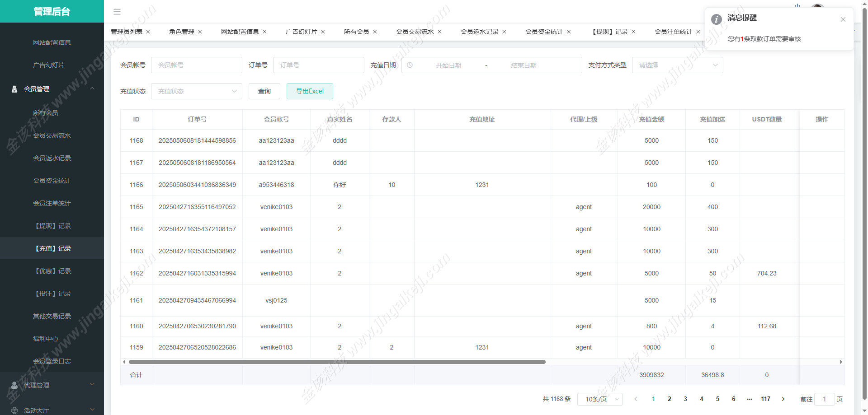Collapse the 会员管理 sidebar section
868x415 pixels.
click(x=92, y=89)
